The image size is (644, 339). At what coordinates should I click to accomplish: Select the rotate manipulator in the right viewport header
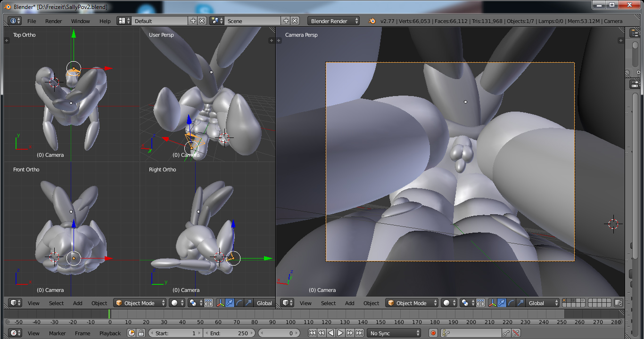coord(511,303)
